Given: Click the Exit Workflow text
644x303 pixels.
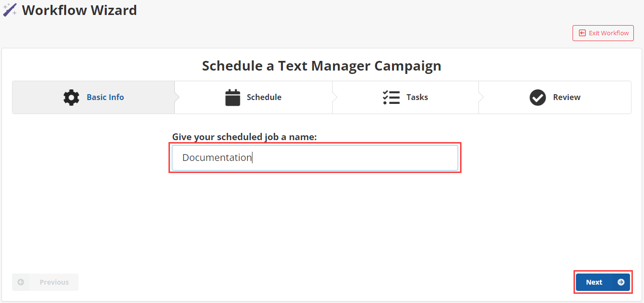Looking at the screenshot, I should pos(609,33).
